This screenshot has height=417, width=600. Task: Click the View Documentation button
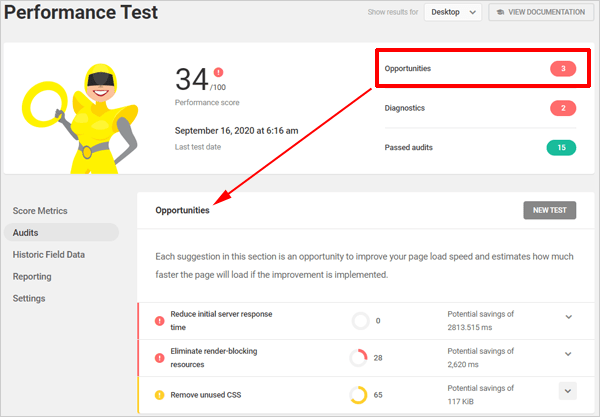pyautogui.click(x=540, y=12)
